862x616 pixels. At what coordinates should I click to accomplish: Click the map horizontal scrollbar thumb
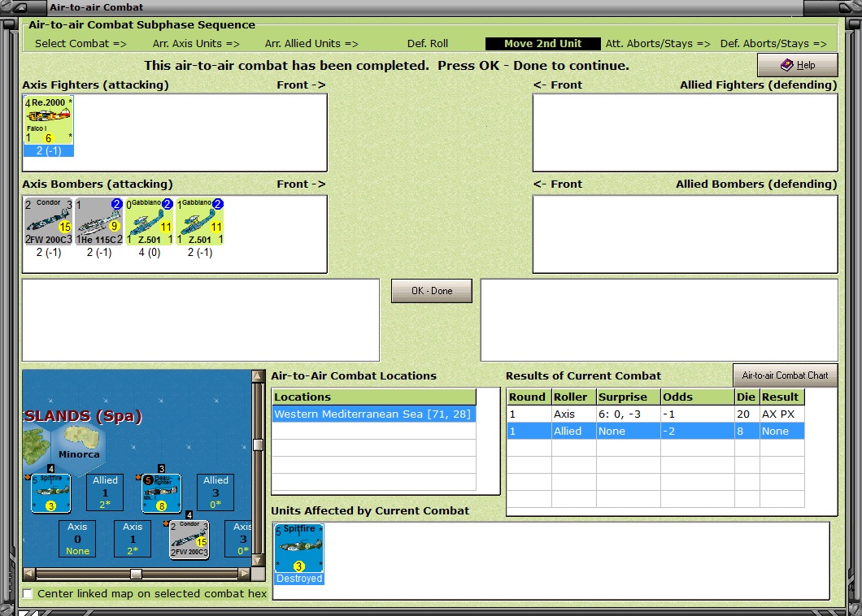[x=136, y=574]
